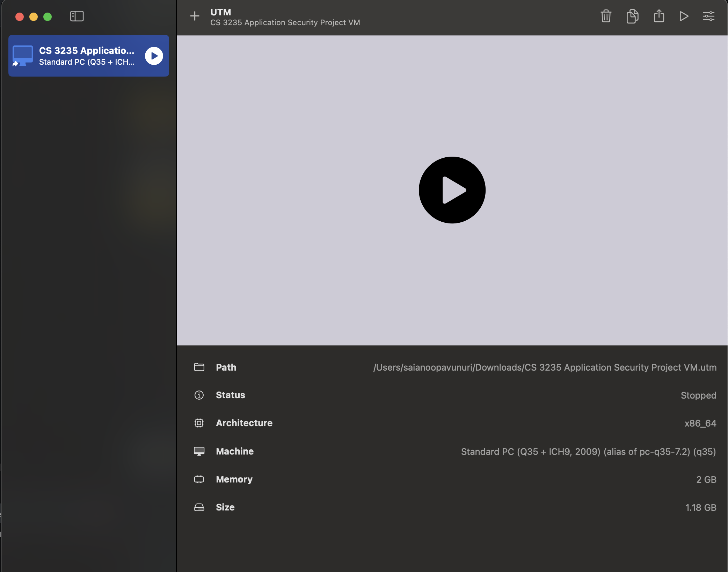The width and height of the screenshot is (728, 572).
Task: Click the Stopped status value
Action: coord(698,395)
